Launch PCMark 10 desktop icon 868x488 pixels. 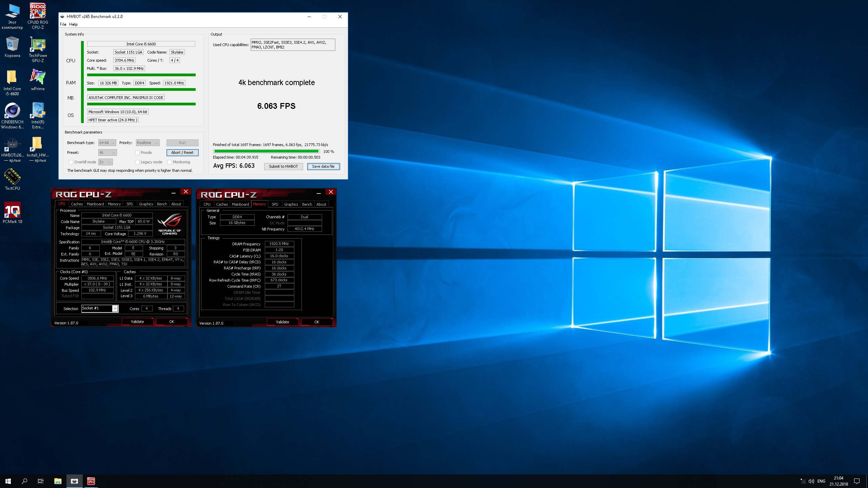pos(12,213)
